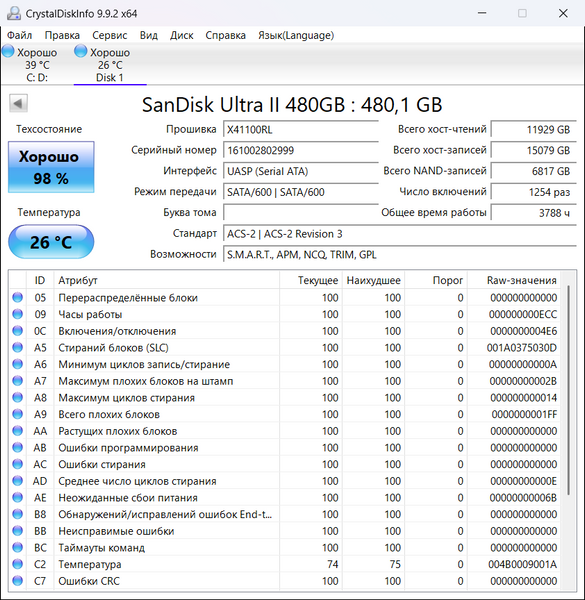This screenshot has width=585, height=600.
Task: Switch to the C: D: disk tab
Action: (x=37, y=65)
